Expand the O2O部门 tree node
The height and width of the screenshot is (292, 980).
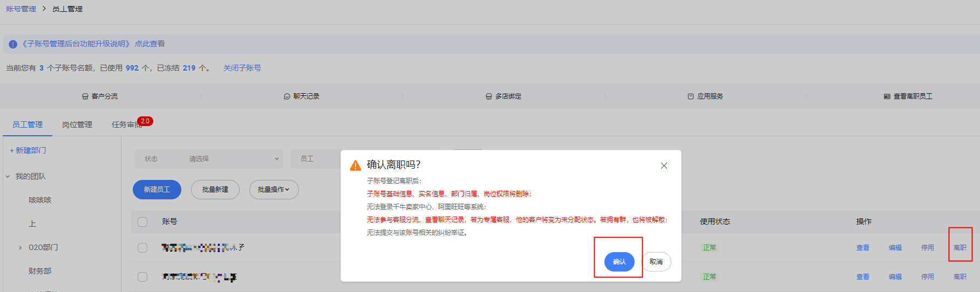(21, 248)
